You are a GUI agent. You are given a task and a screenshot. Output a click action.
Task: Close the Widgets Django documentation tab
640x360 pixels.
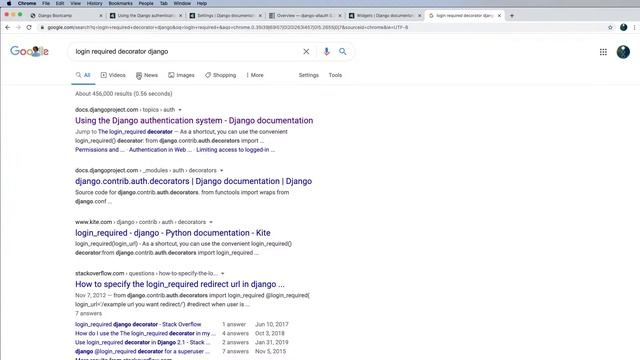pos(419,16)
